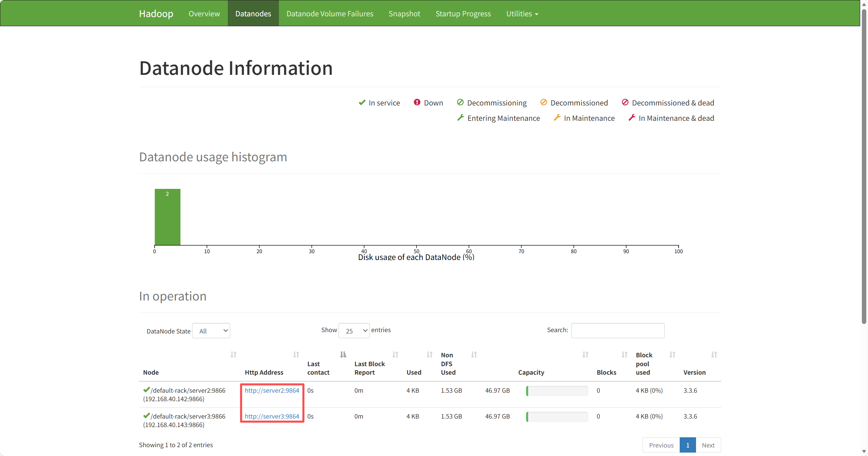Open the http://server3:9864 link
Viewport: 868px width, 456px height.
tap(272, 416)
